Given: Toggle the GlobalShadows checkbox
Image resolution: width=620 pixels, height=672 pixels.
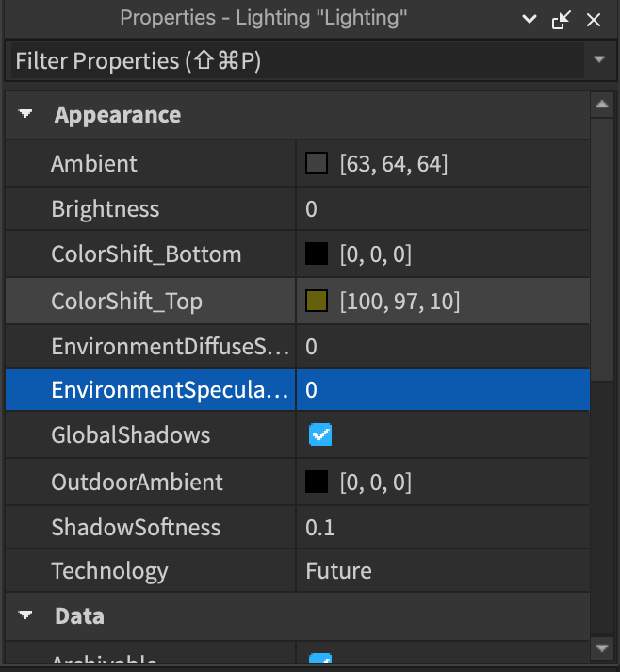Looking at the screenshot, I should 321,435.
